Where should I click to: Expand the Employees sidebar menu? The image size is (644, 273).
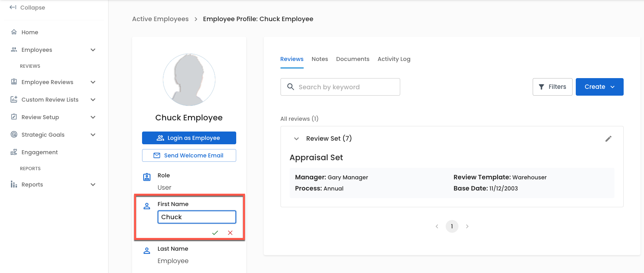93,50
